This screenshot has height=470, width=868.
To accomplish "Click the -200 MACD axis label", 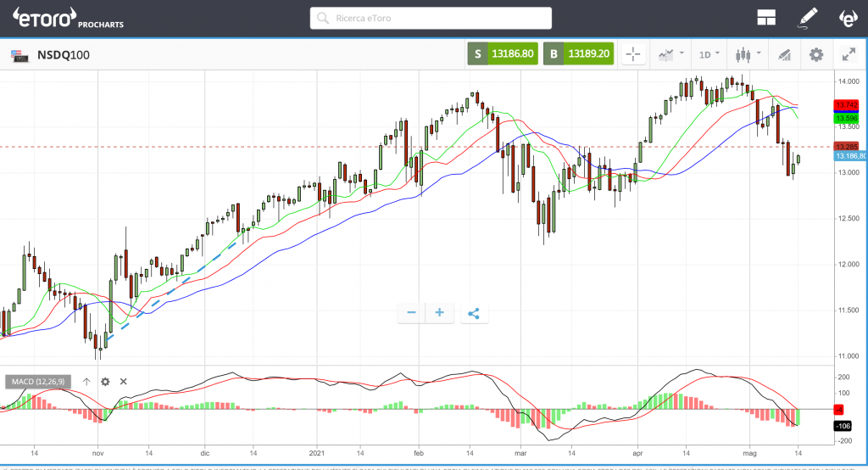I will pos(843,440).
